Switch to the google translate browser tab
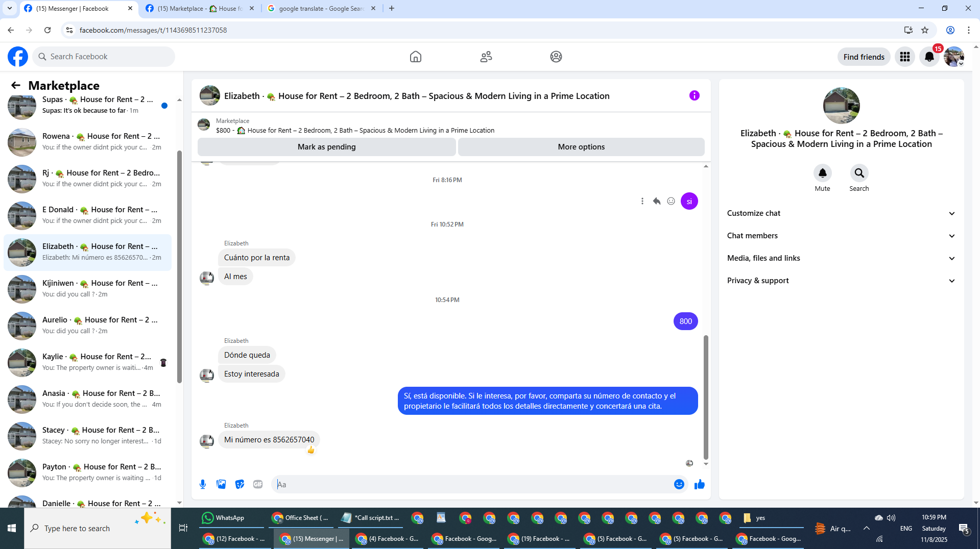This screenshot has width=980, height=549. click(x=322, y=9)
